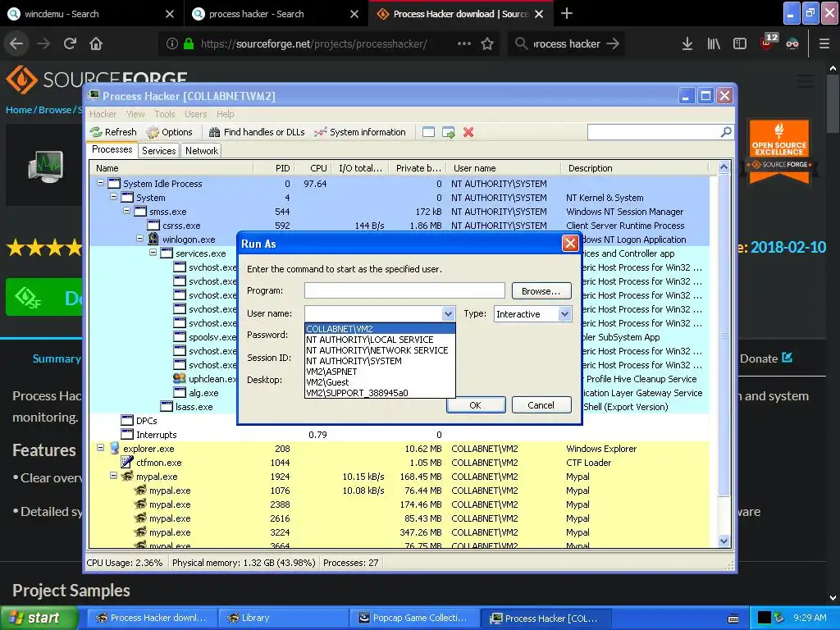Click the Firefox downloads arrow icon
The width and height of the screenshot is (840, 630).
coord(687,44)
